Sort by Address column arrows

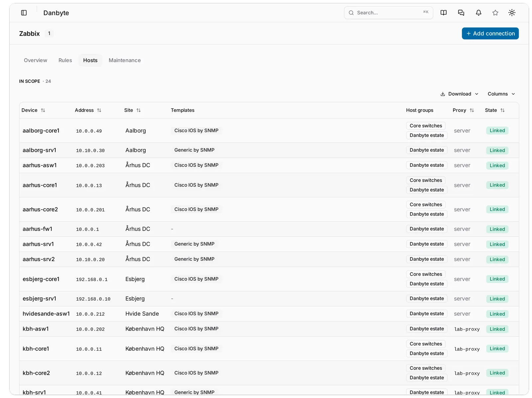pyautogui.click(x=99, y=110)
